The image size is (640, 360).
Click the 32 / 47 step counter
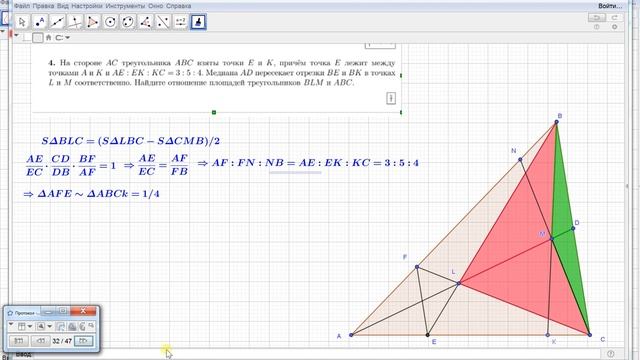click(62, 341)
